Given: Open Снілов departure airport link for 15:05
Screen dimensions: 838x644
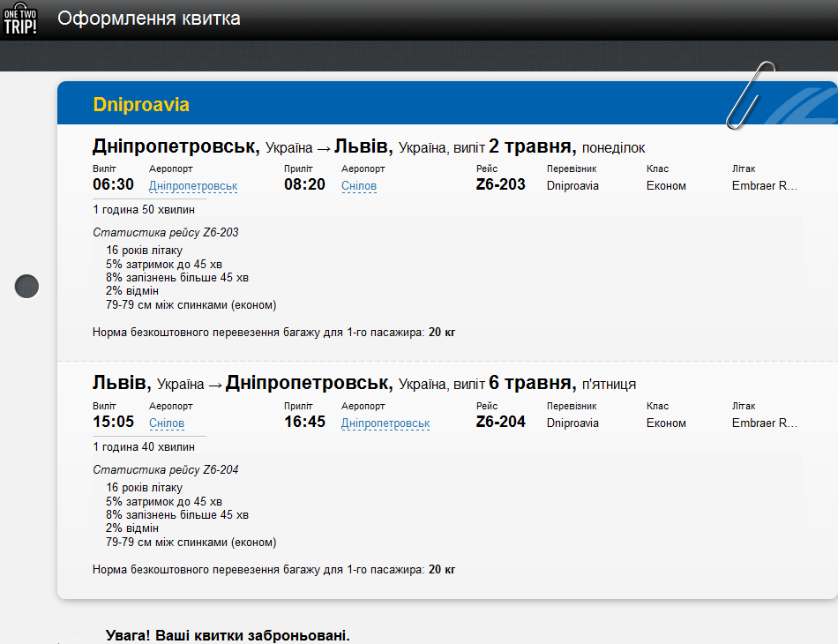Looking at the screenshot, I should click(167, 423).
